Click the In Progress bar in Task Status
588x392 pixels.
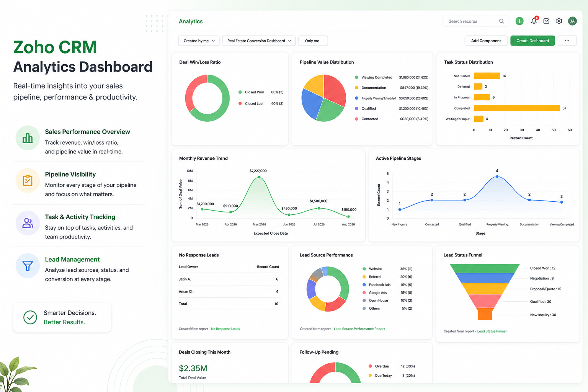[482, 97]
